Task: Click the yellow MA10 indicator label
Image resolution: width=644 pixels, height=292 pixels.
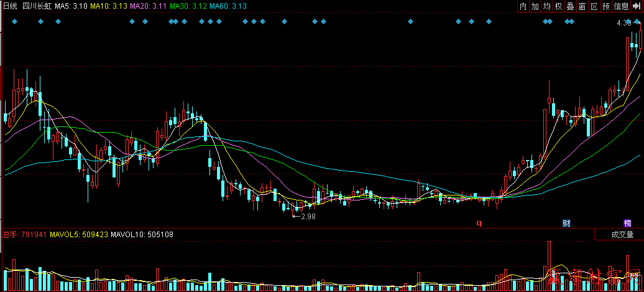Action: pyautogui.click(x=108, y=6)
